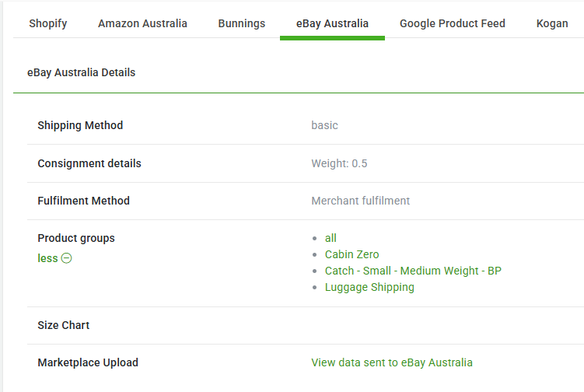The image size is (584, 392).
Task: Open the Luggage Shipping product group
Action: 369,287
